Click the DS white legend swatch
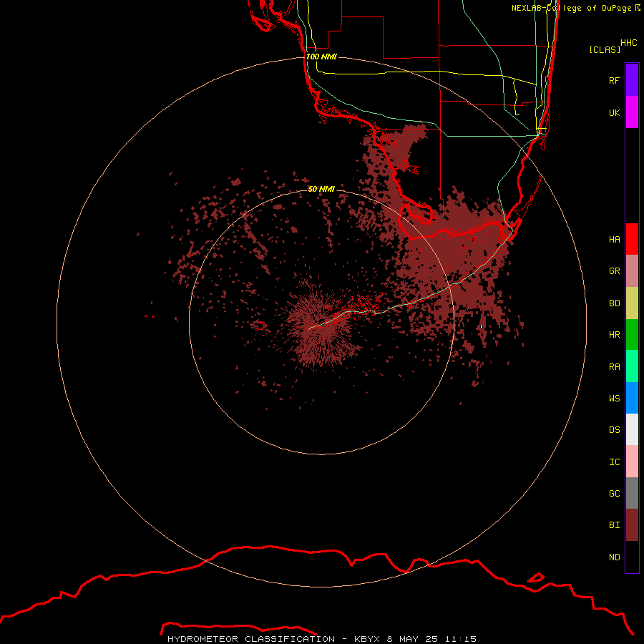This screenshot has height=644, width=644. [632, 429]
